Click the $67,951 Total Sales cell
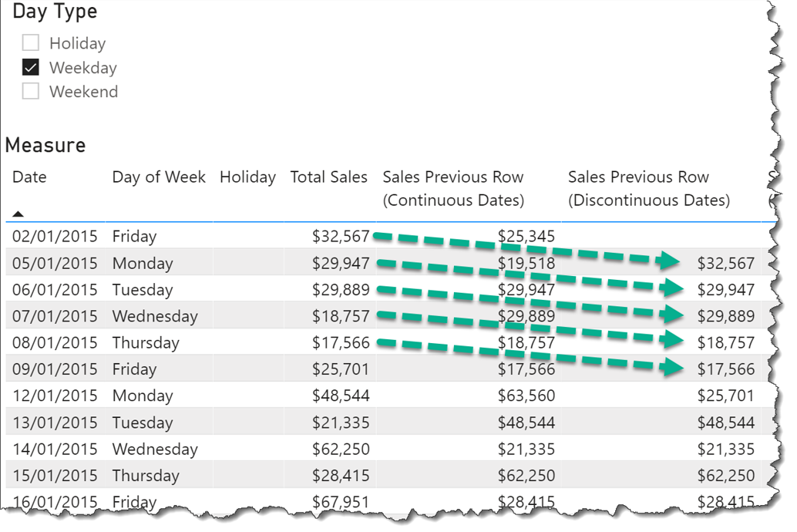Screen dimensions: 797x532 [x=341, y=501]
